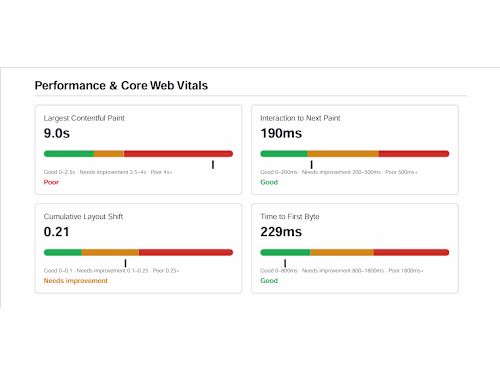
Task: Click the 229ms TTFB value
Action: point(281,232)
